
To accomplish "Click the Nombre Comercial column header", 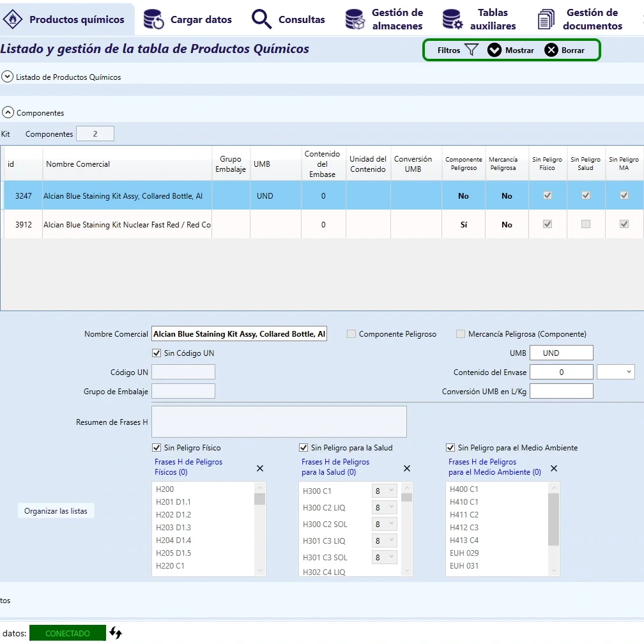I will 127,164.
